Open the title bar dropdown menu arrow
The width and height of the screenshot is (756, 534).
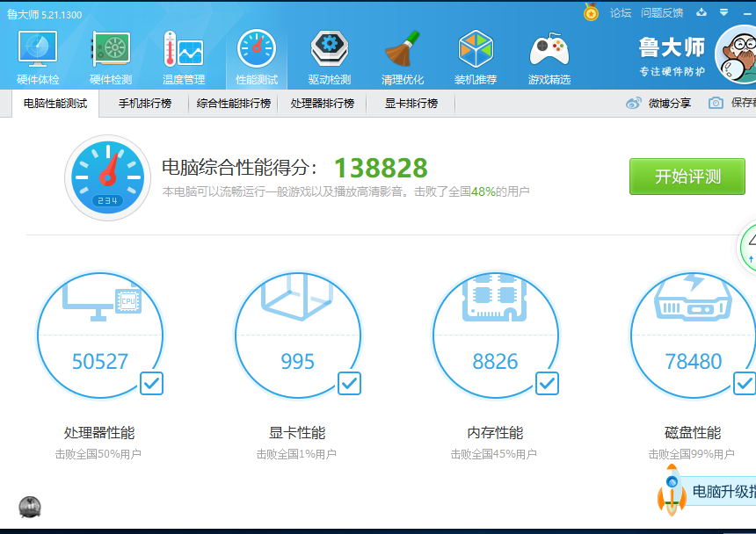point(723,12)
